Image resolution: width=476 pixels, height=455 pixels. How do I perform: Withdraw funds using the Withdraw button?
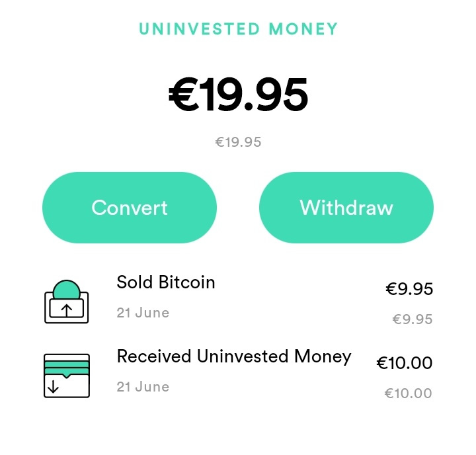346,208
